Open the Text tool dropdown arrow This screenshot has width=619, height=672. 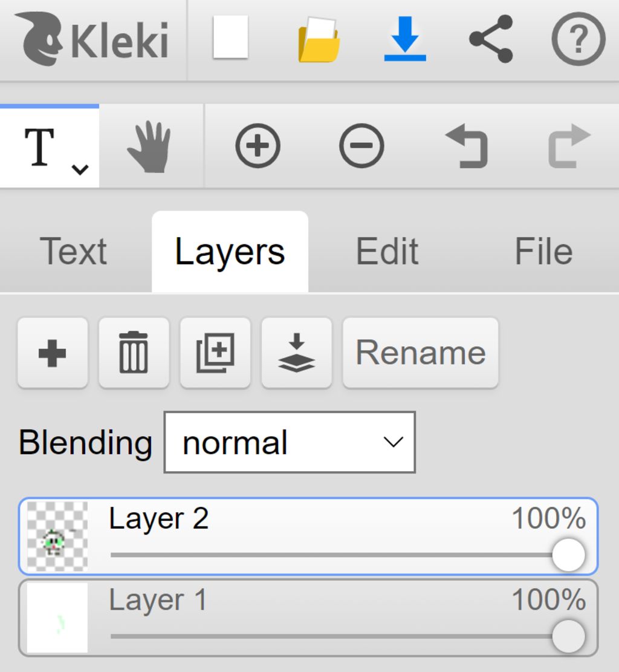(x=80, y=169)
